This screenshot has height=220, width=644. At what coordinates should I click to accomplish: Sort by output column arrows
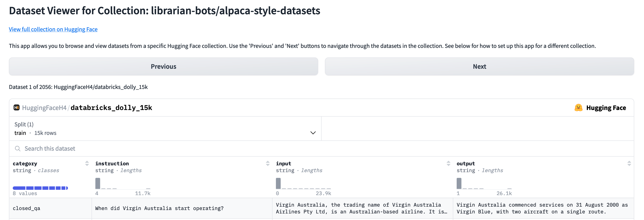click(629, 163)
